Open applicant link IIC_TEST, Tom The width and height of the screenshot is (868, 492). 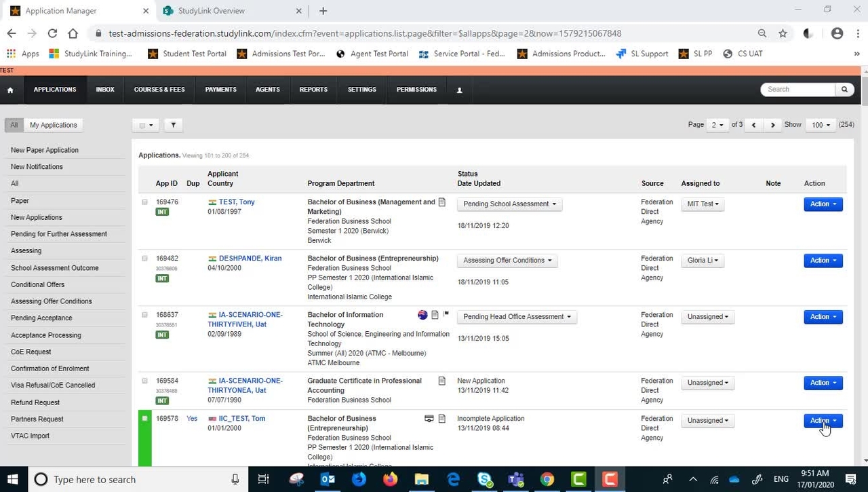[x=241, y=419]
